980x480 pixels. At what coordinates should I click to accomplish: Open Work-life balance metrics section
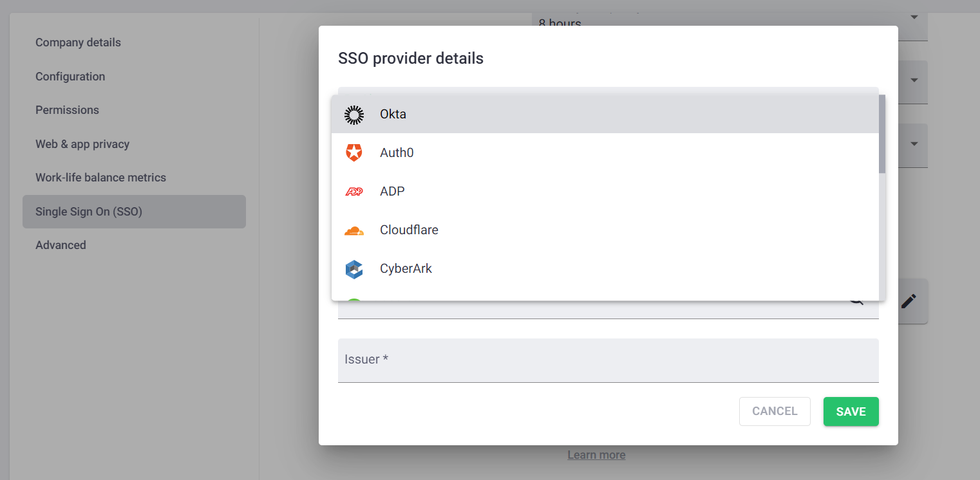pyautogui.click(x=100, y=178)
